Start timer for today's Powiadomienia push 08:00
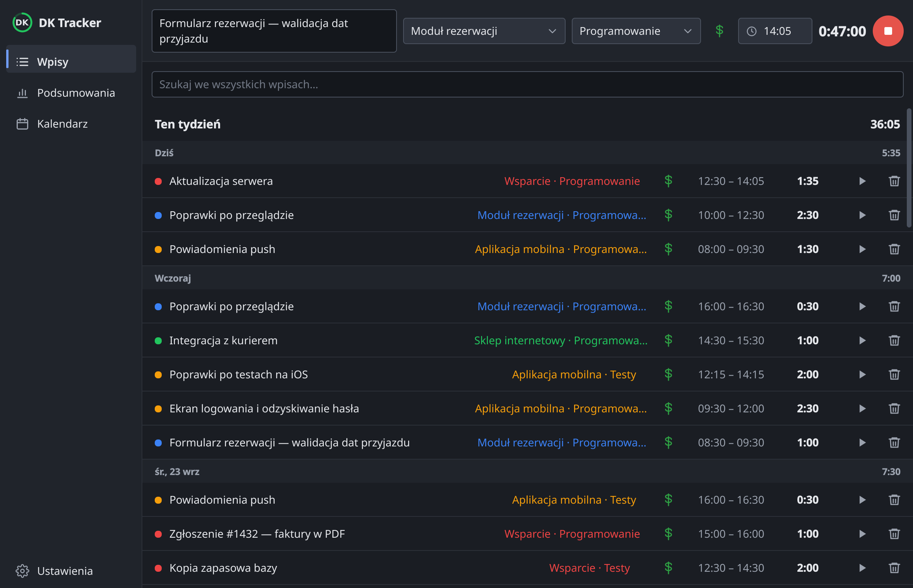 pyautogui.click(x=862, y=249)
